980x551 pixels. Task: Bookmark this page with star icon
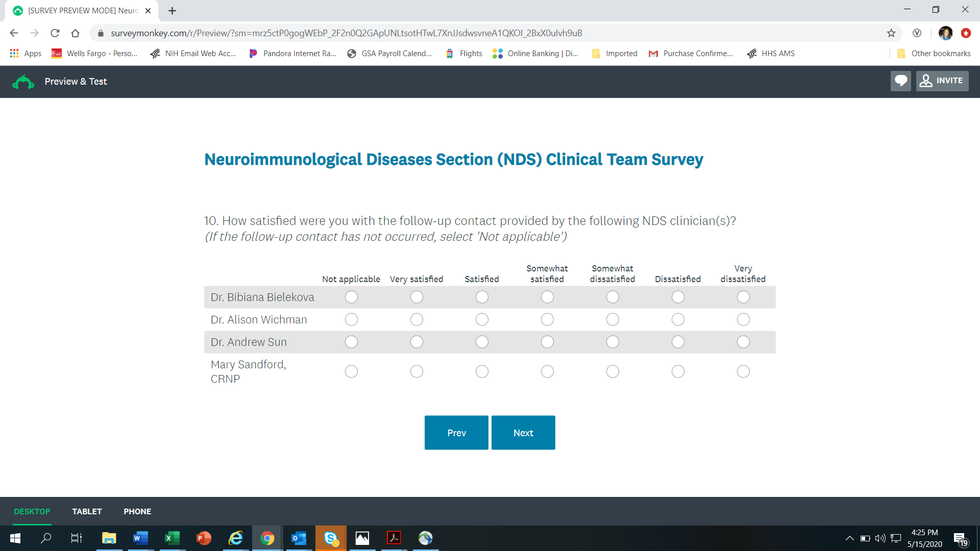pyautogui.click(x=891, y=33)
